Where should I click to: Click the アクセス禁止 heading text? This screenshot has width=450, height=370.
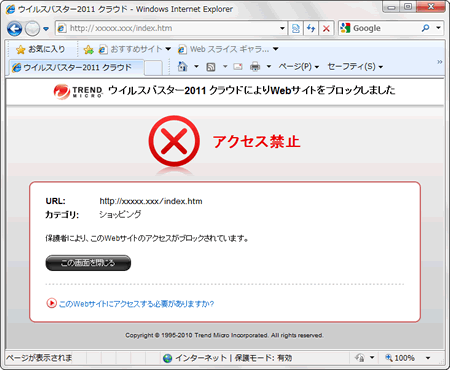pyautogui.click(x=256, y=141)
